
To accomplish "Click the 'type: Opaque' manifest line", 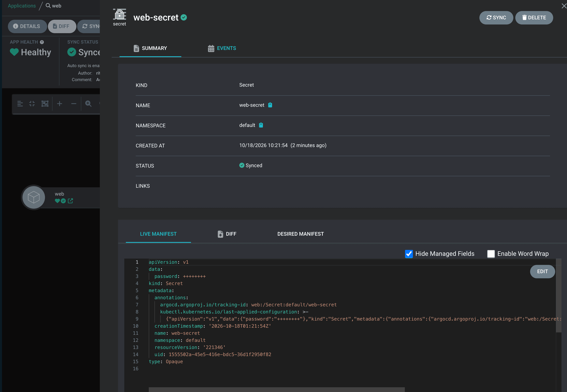I will 166,362.
